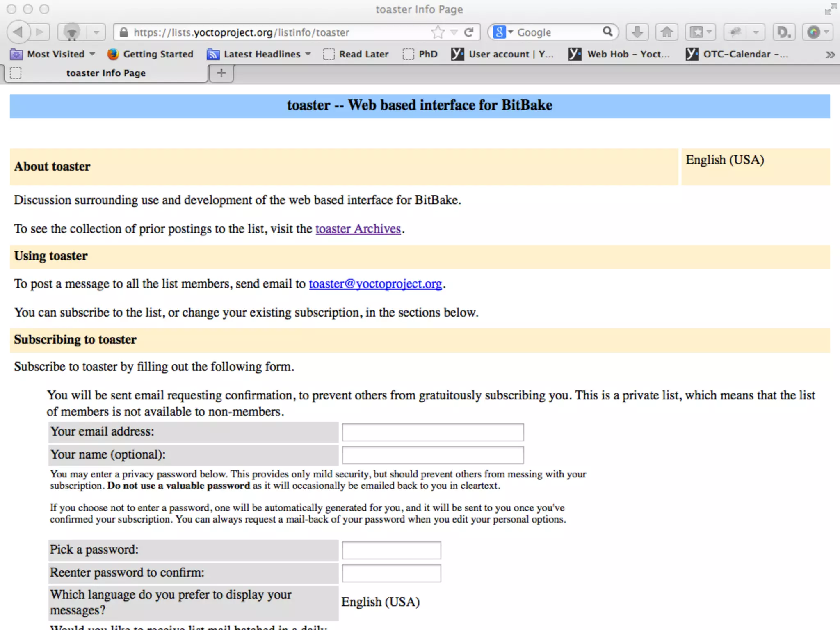Visit the toaster Archives link
The width and height of the screenshot is (840, 630).
pos(358,228)
